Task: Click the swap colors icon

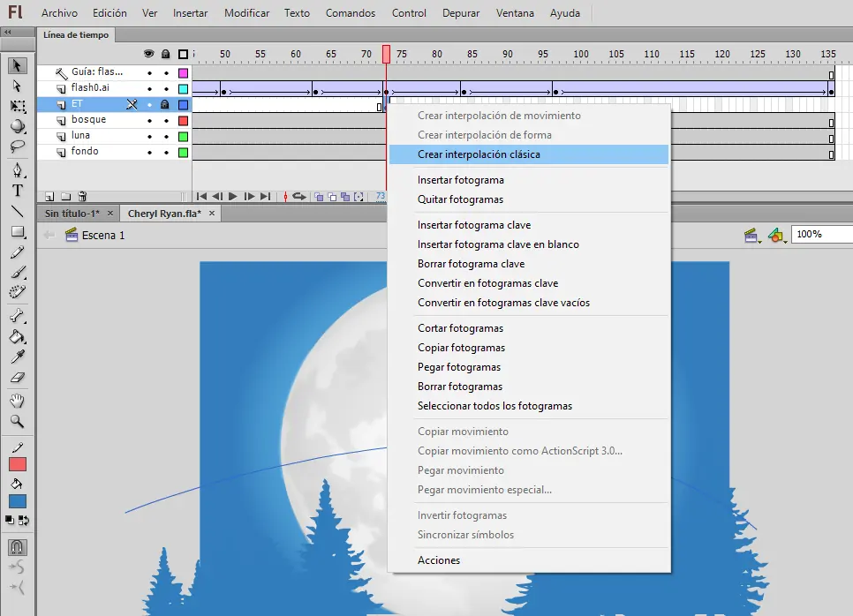Action: pos(24,521)
